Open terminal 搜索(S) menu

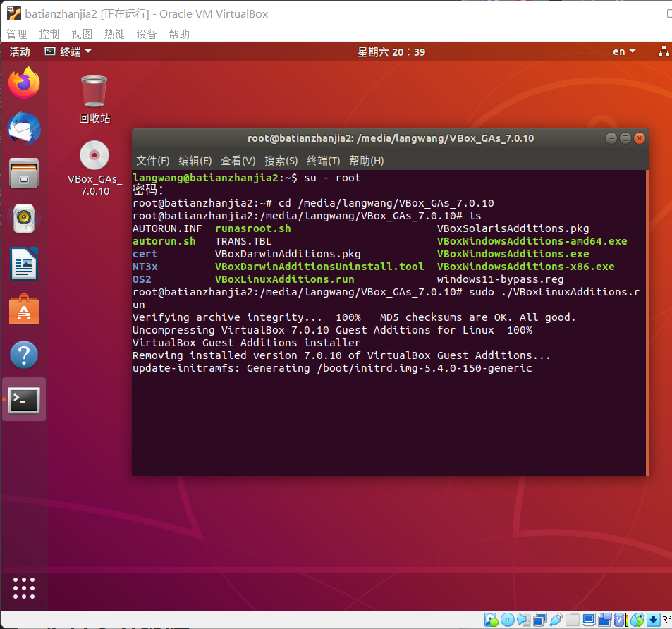tap(281, 161)
